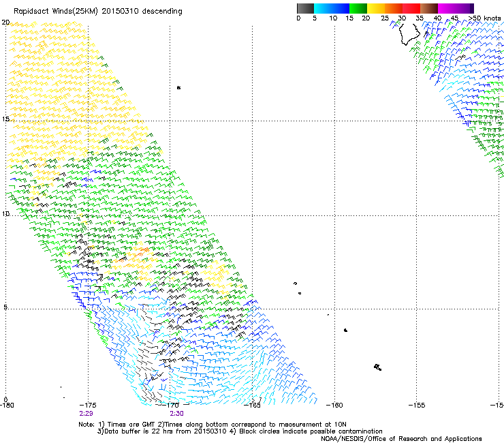Click the cyan-to-blue 5–15 knots legend swatch

point(332,8)
